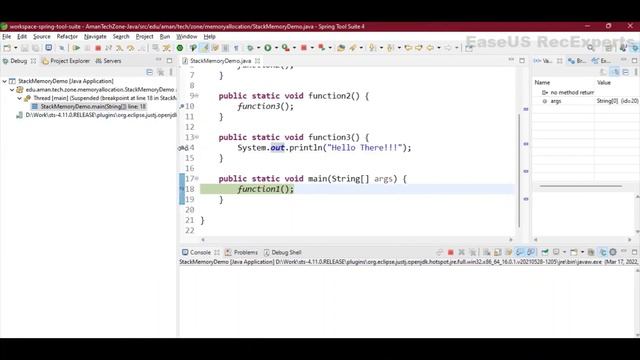Terminate the program from Console toolbar
The height and width of the screenshot is (360, 640).
[451, 252]
